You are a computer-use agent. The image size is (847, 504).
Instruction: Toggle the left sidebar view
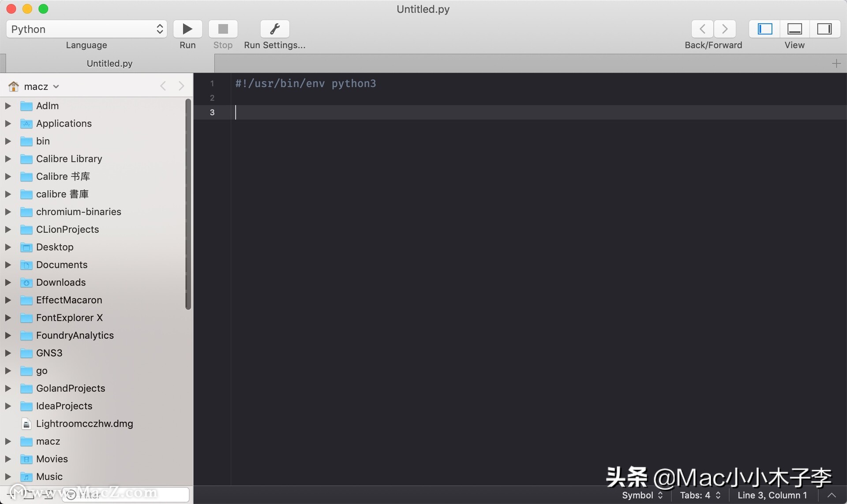(x=765, y=29)
